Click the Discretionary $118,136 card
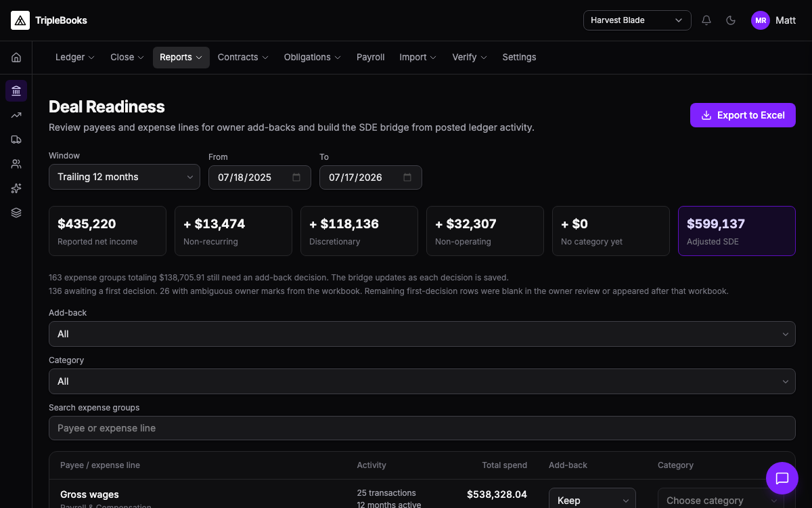 point(359,231)
